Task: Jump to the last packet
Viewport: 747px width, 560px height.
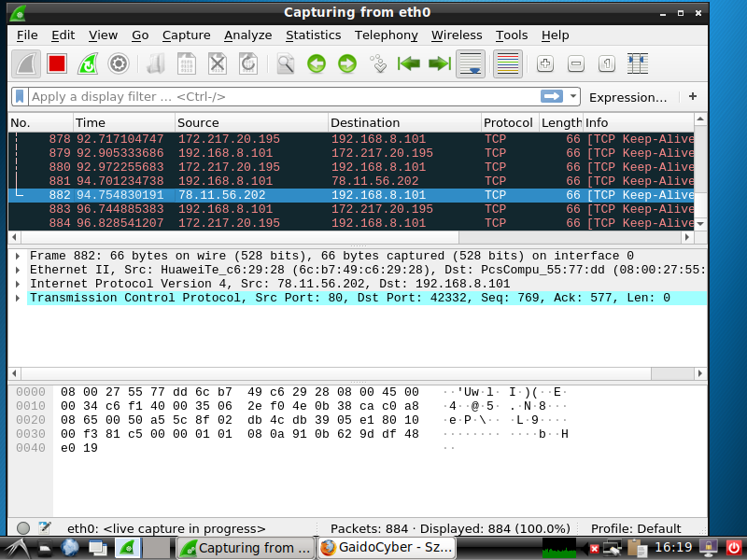Action: pyautogui.click(x=439, y=63)
